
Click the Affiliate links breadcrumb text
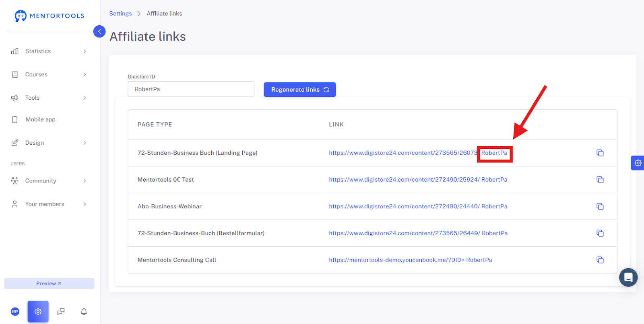point(164,14)
